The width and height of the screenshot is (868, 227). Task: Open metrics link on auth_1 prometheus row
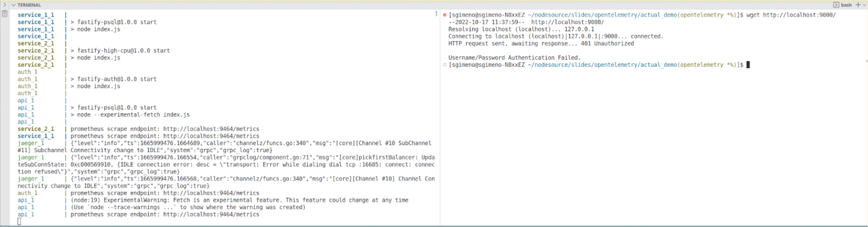[x=211, y=193]
